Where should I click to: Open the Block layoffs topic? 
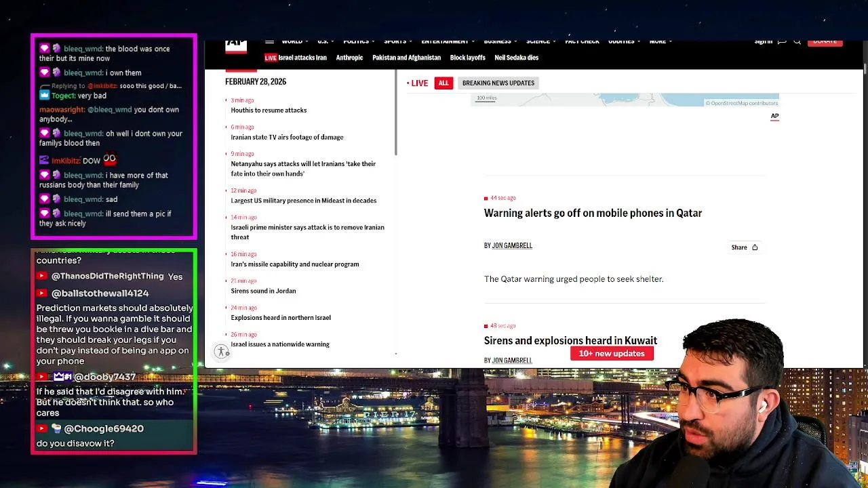pyautogui.click(x=467, y=58)
